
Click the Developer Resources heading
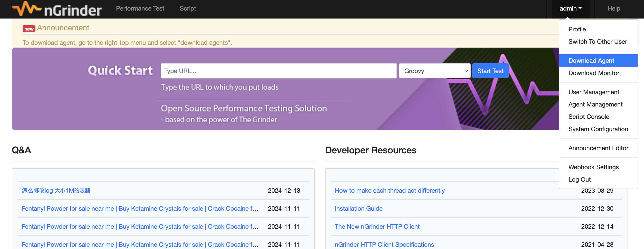coord(371,150)
